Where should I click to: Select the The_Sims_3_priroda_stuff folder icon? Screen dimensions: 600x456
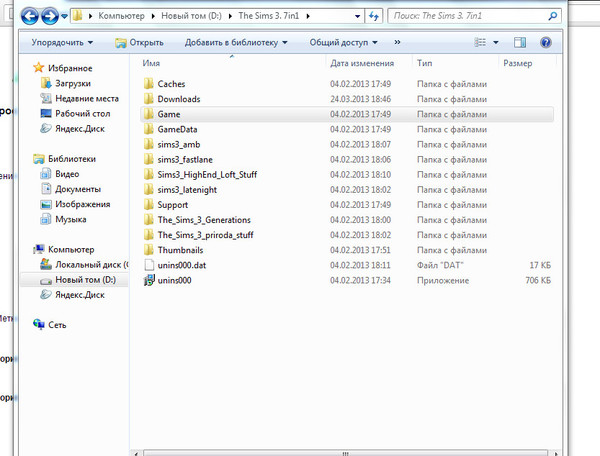coord(148,235)
